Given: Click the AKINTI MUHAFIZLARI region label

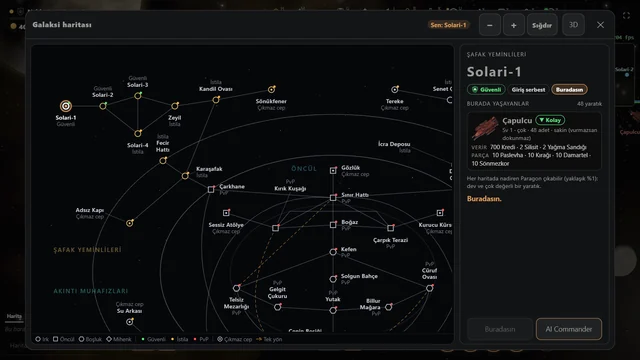Looking at the screenshot, I should pyautogui.click(x=91, y=291).
